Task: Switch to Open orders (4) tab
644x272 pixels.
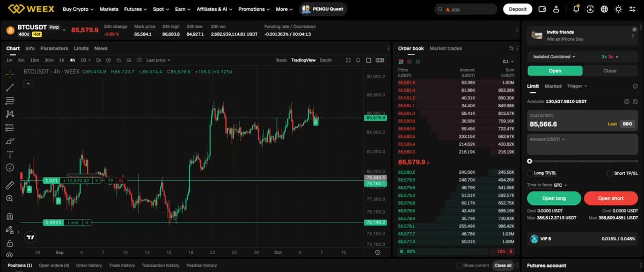Action: coord(54,266)
